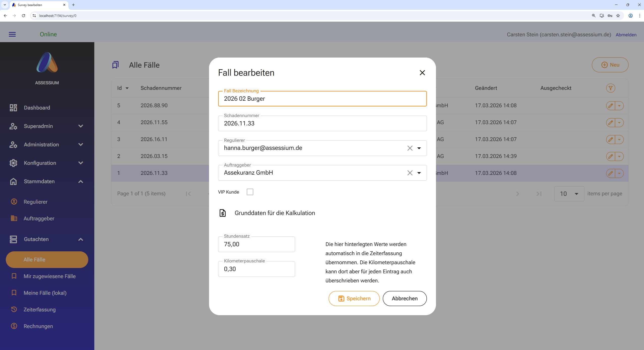Click the hamburger menu icon
Viewport: 644px width, 350px height.
point(12,34)
